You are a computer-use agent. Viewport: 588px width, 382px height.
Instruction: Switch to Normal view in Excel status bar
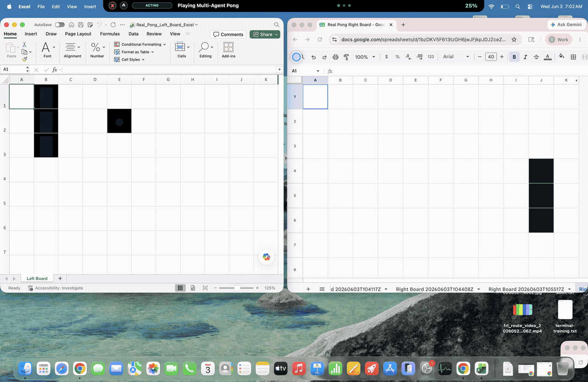click(181, 288)
